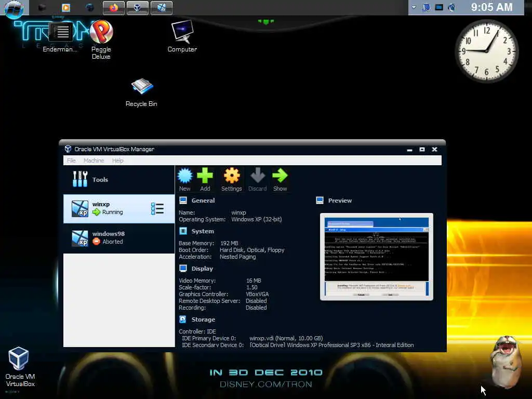Click the winxp OS icon
532x399 pixels.
(79, 209)
